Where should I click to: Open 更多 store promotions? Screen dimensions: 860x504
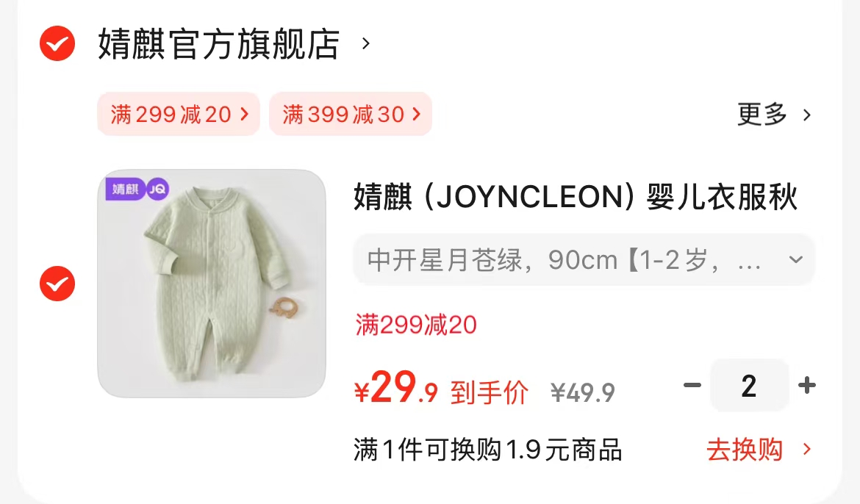coord(762,115)
